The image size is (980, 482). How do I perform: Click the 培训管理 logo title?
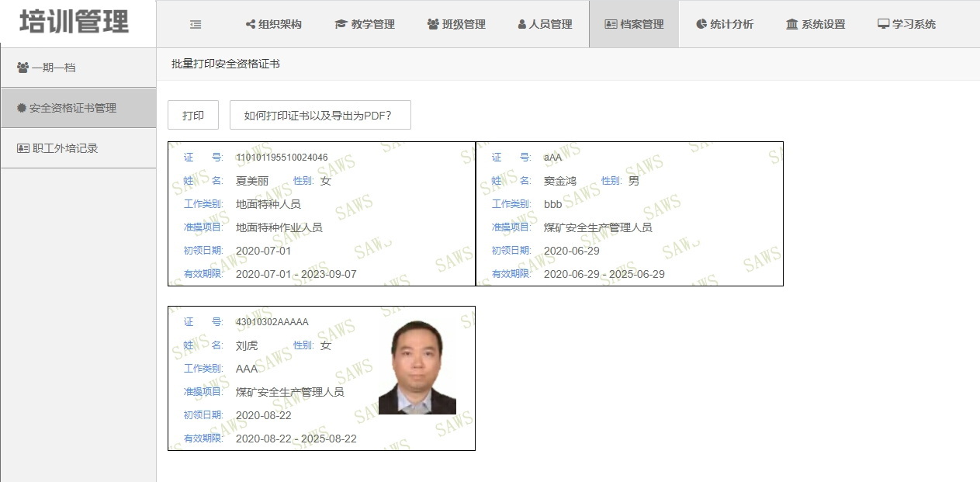coord(74,22)
